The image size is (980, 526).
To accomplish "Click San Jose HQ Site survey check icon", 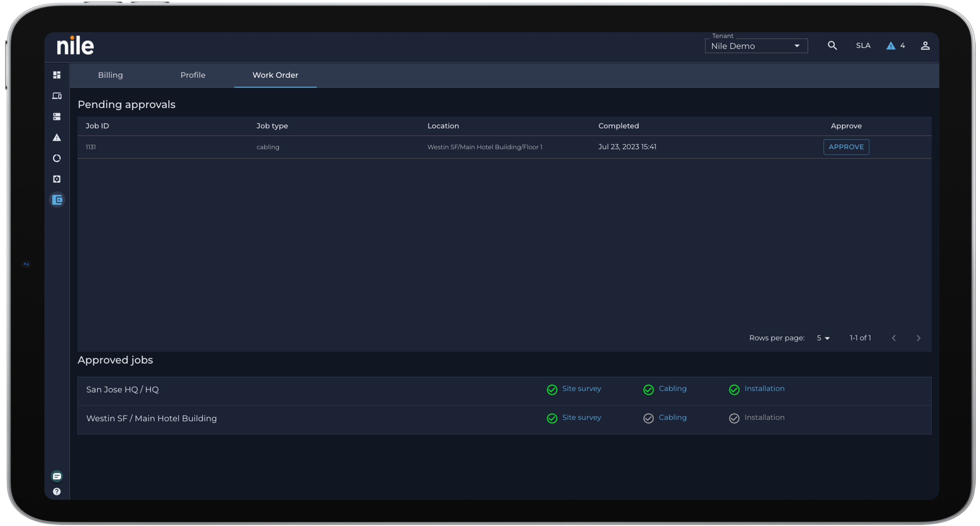I will coord(552,390).
